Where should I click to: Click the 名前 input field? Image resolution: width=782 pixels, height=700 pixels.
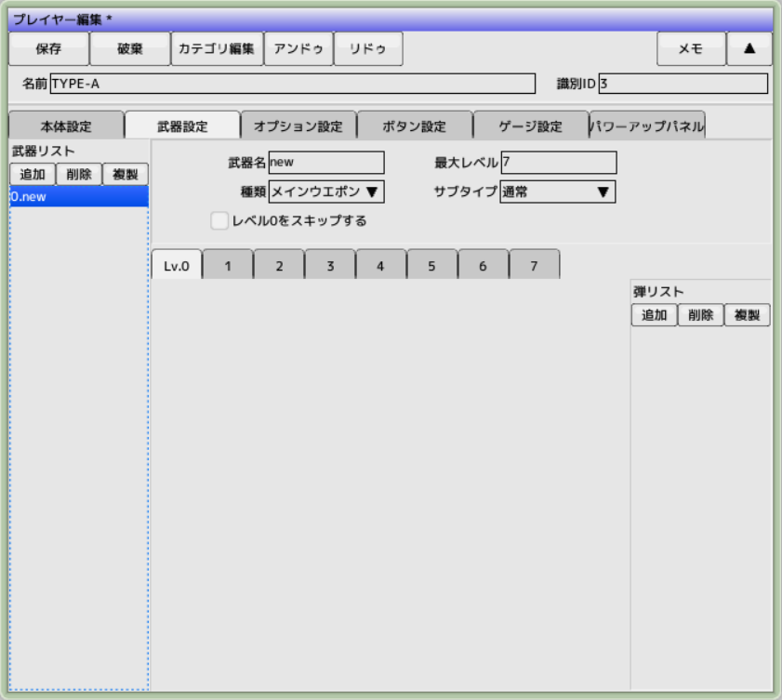pyautogui.click(x=292, y=85)
